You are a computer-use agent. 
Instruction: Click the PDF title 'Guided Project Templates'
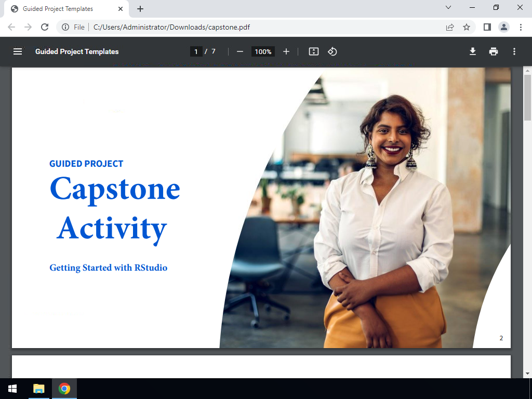(77, 51)
